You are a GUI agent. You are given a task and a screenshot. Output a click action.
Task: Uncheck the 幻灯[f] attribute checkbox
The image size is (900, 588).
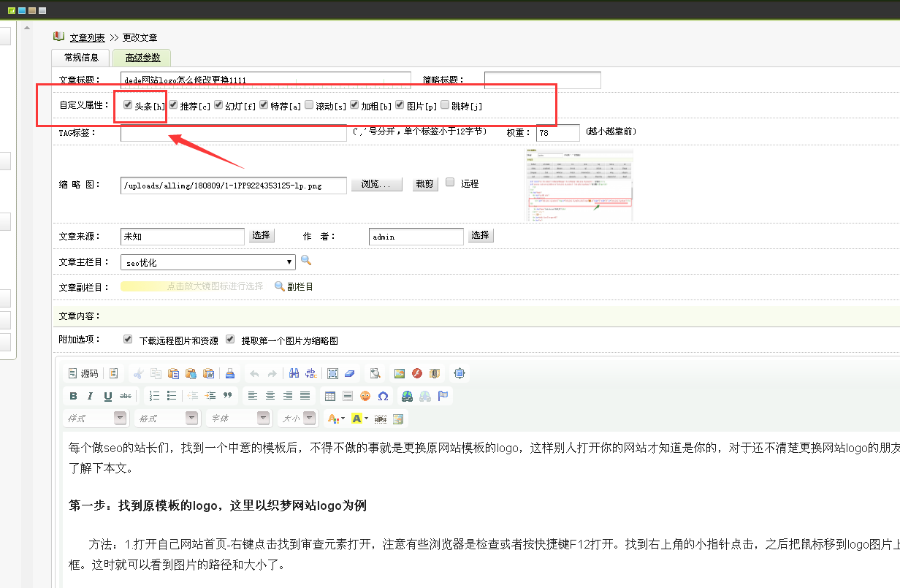218,105
